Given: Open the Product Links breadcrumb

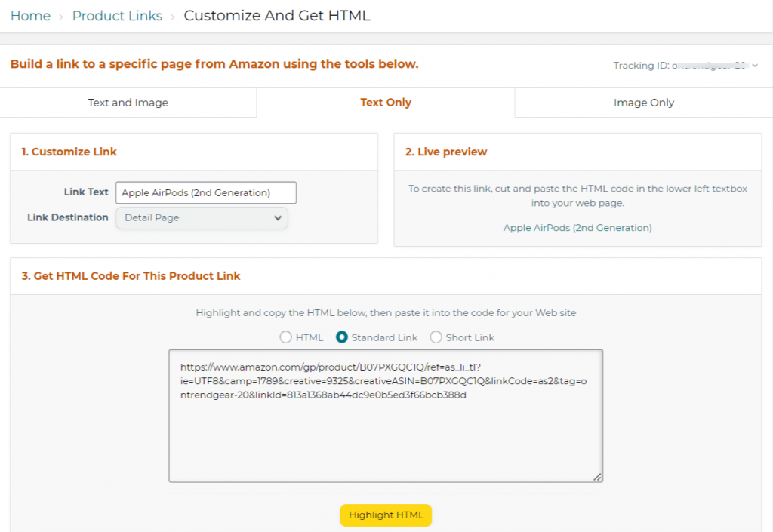Looking at the screenshot, I should (117, 16).
